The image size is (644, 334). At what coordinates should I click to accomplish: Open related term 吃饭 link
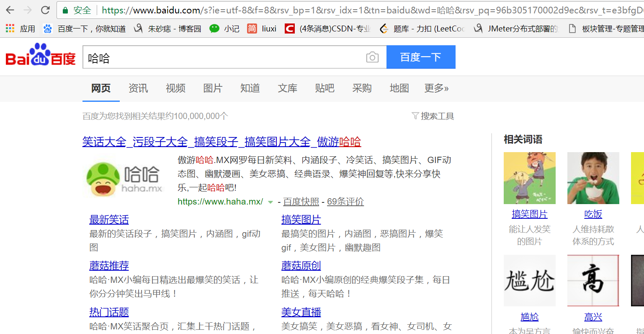(593, 214)
